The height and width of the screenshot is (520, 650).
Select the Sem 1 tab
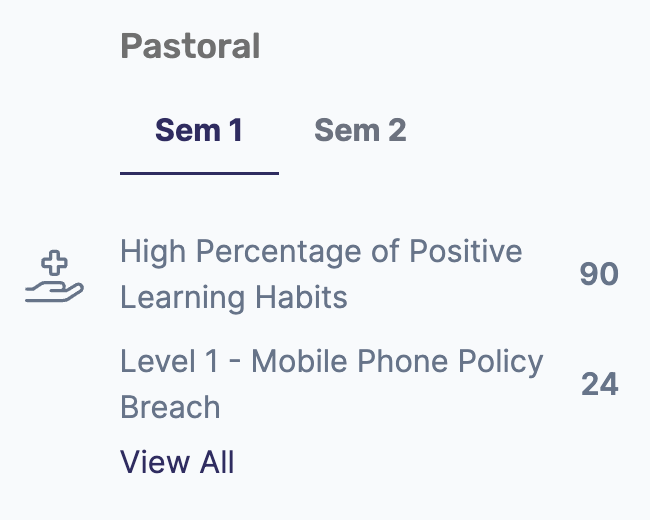coord(199,130)
